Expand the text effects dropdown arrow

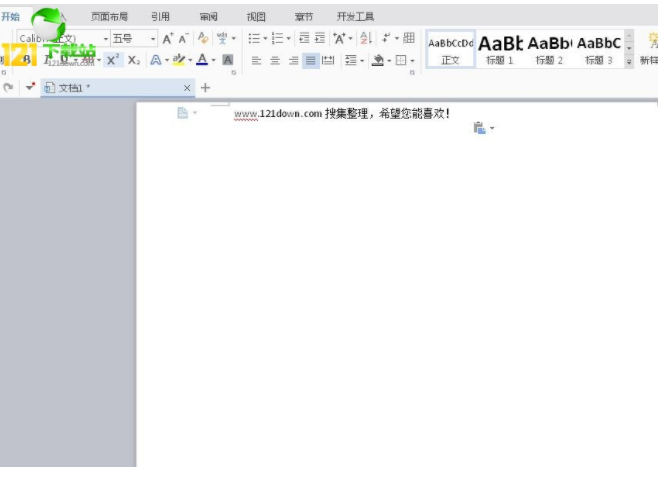(x=167, y=60)
